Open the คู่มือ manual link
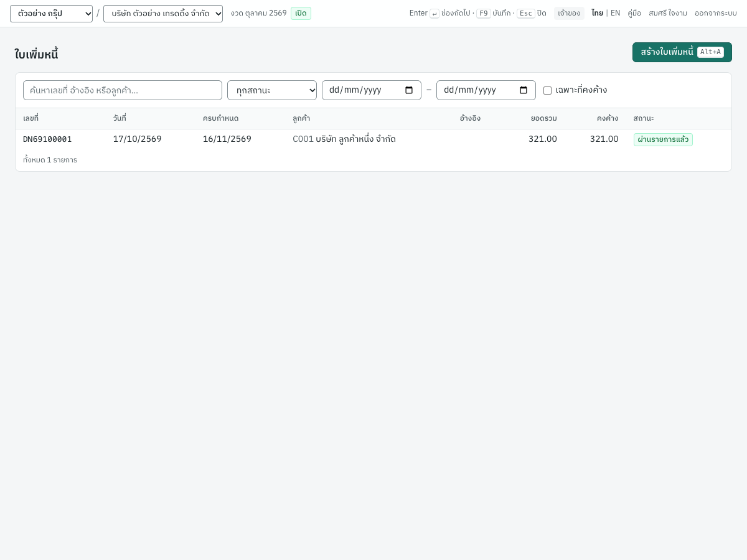747x560 pixels. tap(634, 13)
